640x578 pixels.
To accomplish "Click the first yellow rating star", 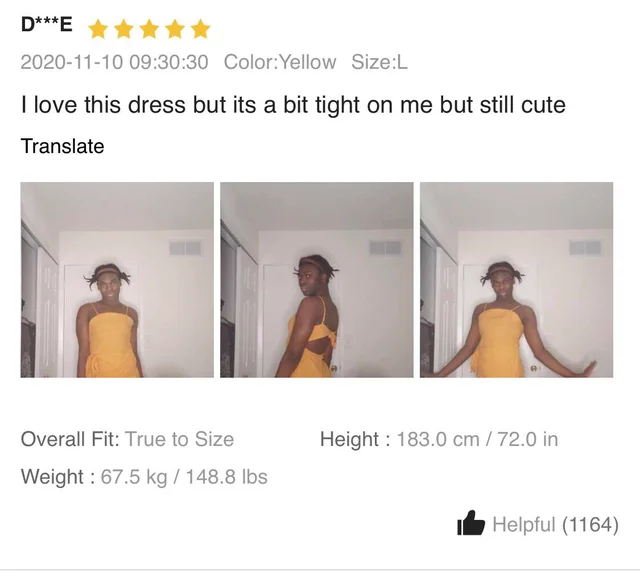I will pos(98,30).
